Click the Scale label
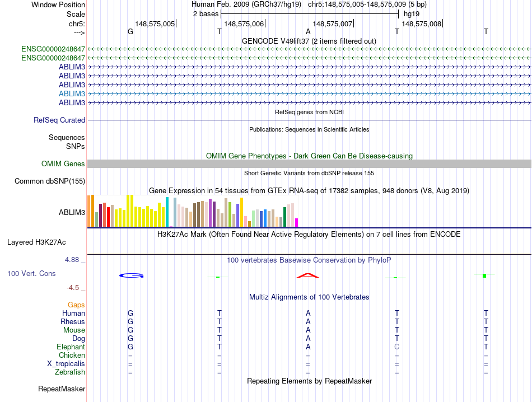Screen dimensions: 532x402 76,14
